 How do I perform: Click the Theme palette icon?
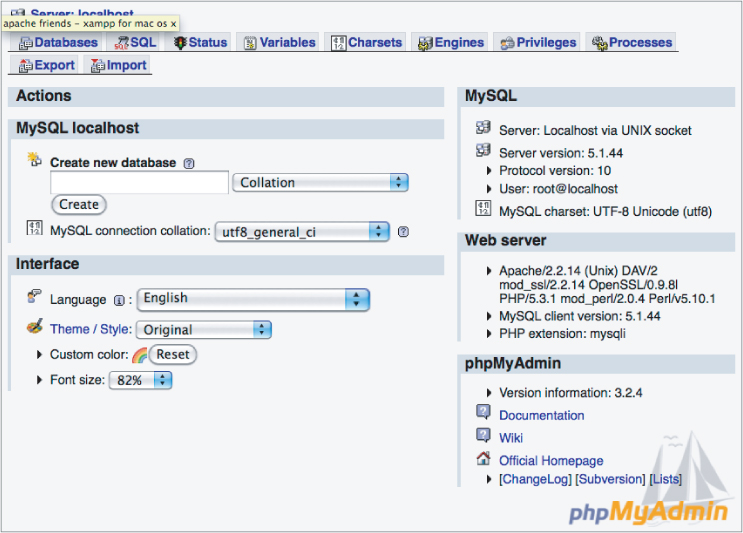point(35,326)
